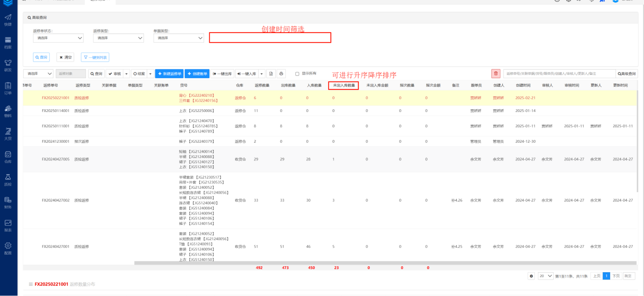
Task: Expand the arrow next to 审核 button
Action: coord(127,74)
